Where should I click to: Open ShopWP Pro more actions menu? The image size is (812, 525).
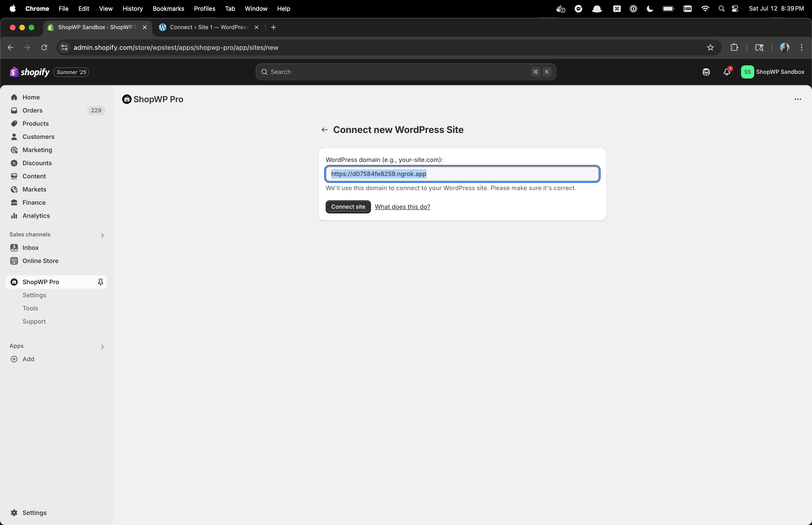point(798,99)
